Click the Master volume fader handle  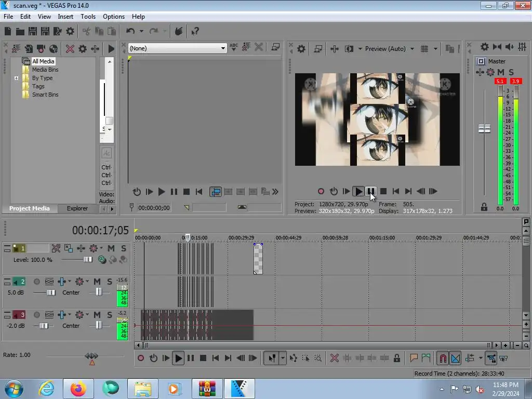tap(485, 129)
